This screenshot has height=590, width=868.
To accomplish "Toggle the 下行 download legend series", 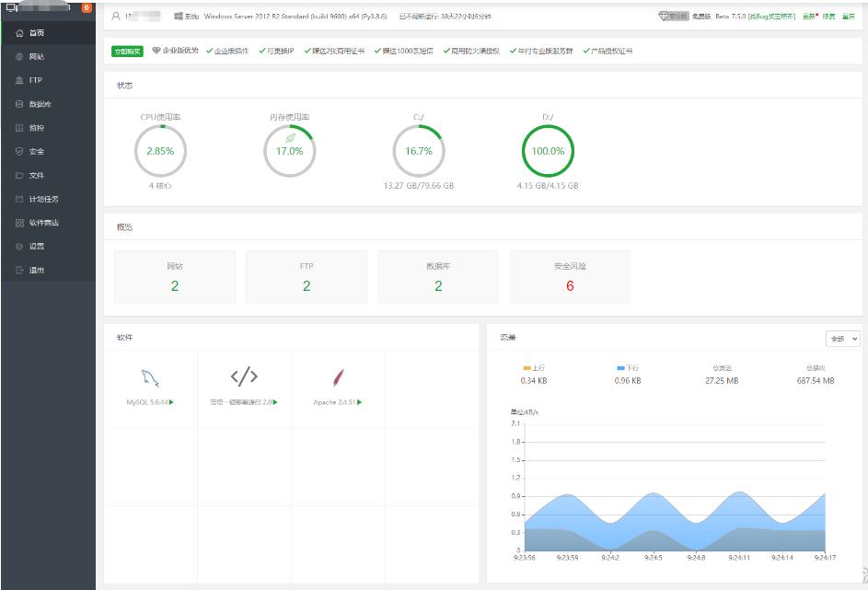I will click(628, 368).
